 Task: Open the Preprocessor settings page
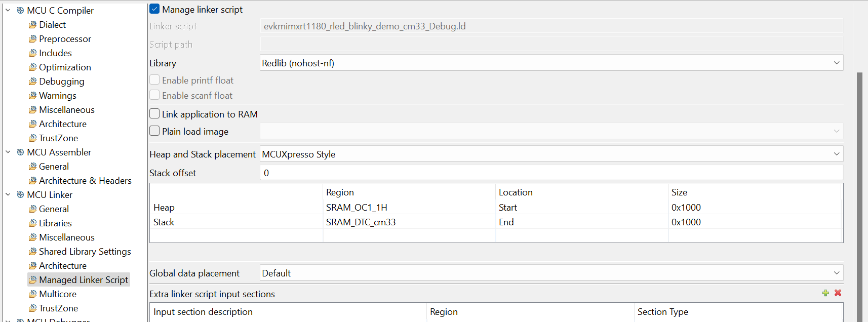(x=65, y=39)
